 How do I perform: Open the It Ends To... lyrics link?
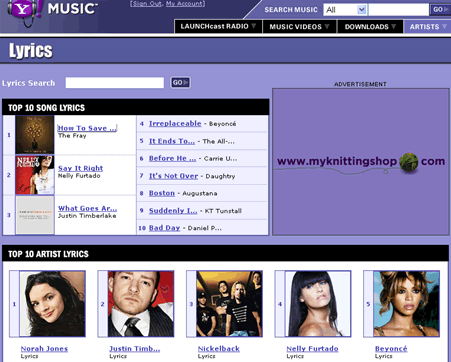coord(172,141)
